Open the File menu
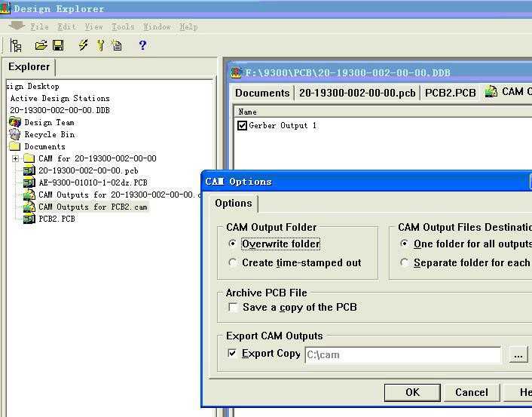Image resolution: width=532 pixels, height=417 pixels. [40, 26]
